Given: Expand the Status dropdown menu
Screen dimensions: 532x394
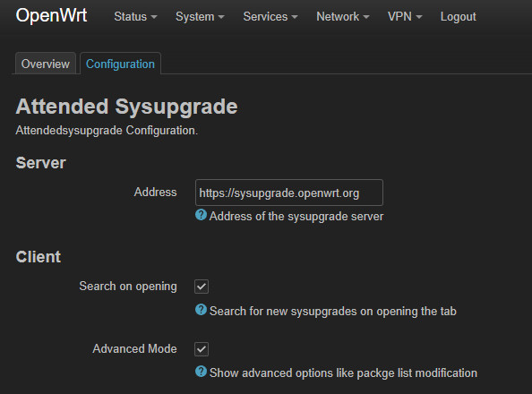Looking at the screenshot, I should coord(135,17).
